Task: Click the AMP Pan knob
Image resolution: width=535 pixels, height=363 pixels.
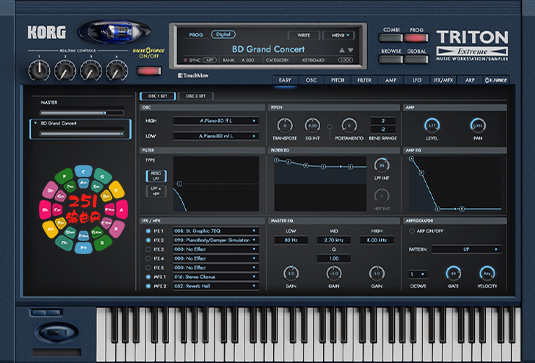Action: coord(478,126)
